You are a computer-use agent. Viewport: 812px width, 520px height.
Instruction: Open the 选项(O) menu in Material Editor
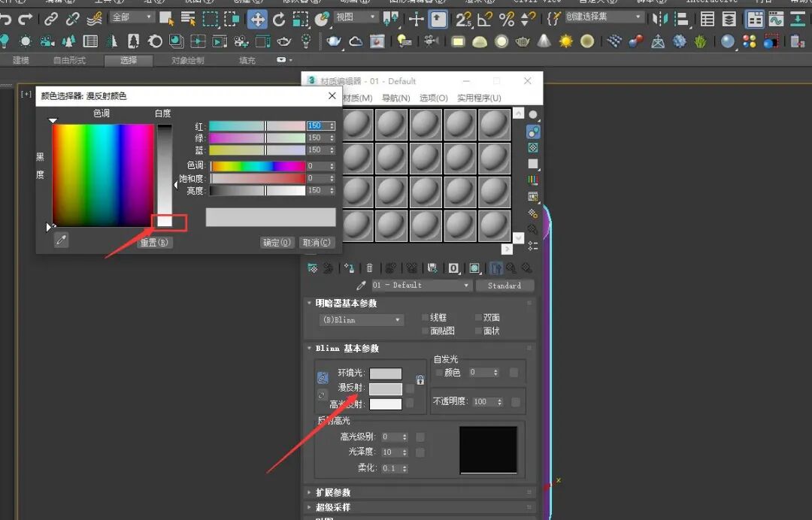point(433,98)
